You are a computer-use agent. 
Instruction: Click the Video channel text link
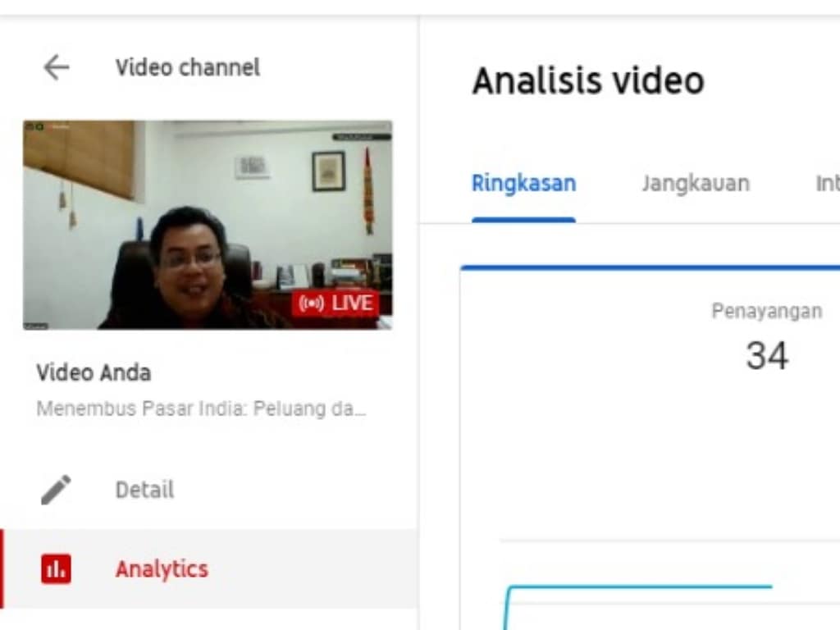click(x=187, y=67)
